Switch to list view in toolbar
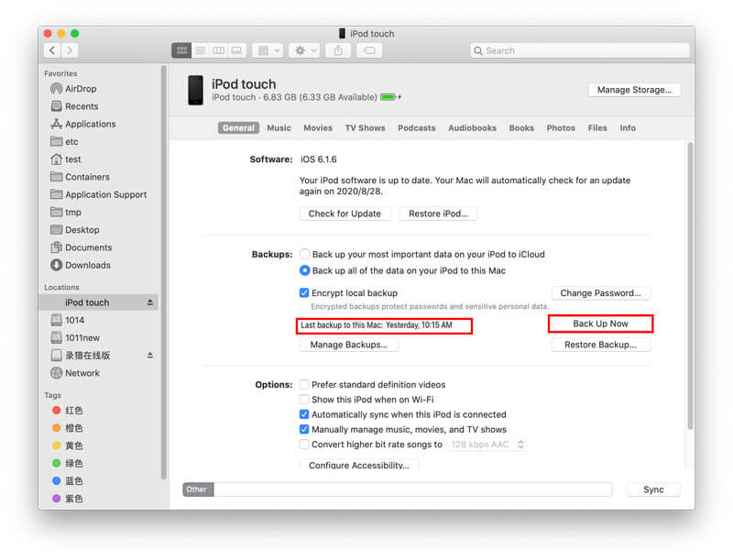The width and height of the screenshot is (733, 560). click(200, 50)
